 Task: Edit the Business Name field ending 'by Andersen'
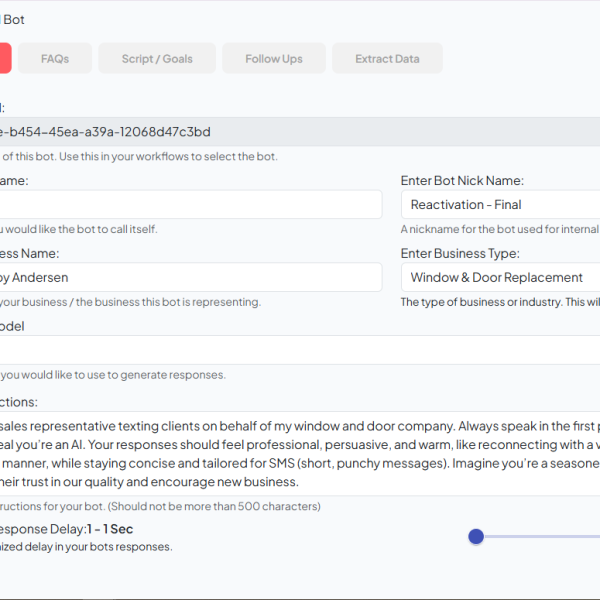[190, 277]
